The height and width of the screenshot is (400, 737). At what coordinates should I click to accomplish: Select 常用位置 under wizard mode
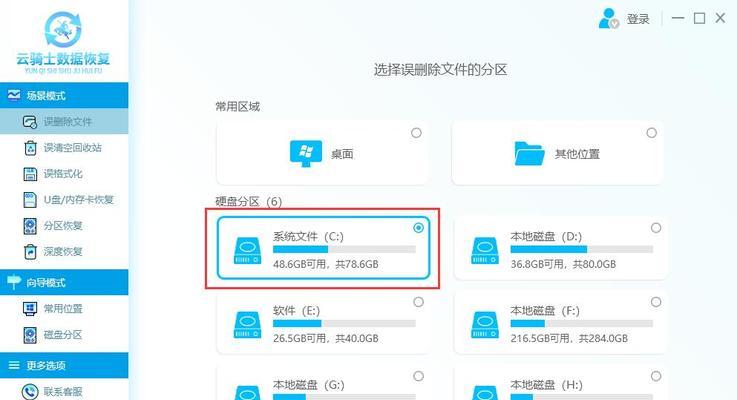coord(64,309)
